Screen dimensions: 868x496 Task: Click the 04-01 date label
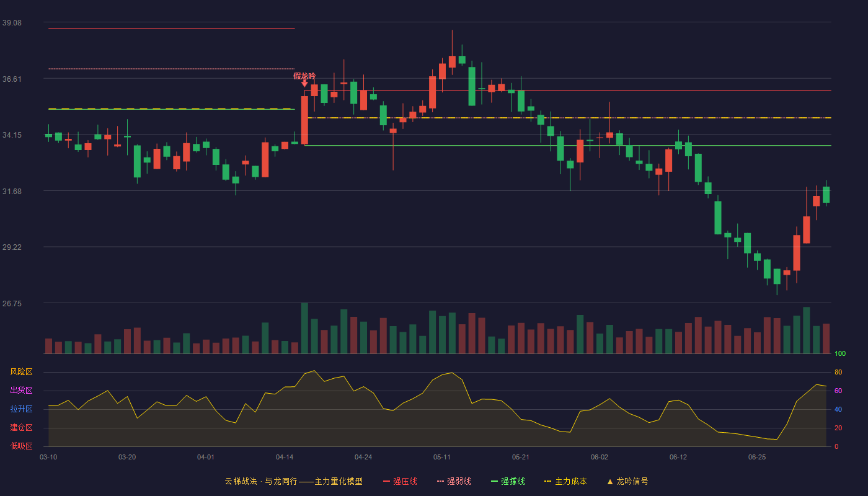(206, 457)
